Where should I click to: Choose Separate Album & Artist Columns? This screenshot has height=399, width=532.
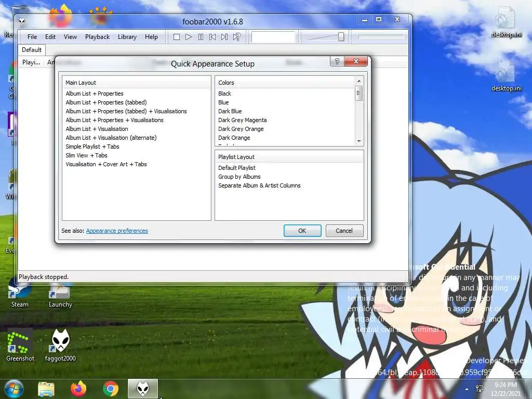[x=259, y=185]
